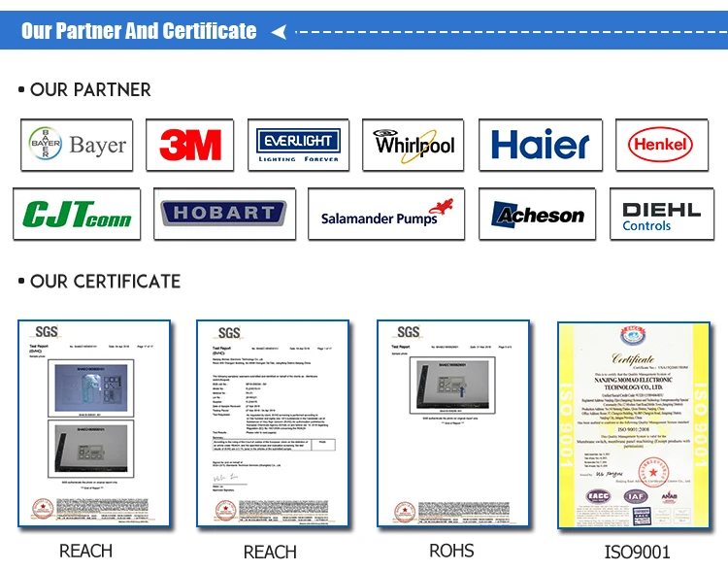Click the IAF badge on ISO certificate
Viewport: 728px width, 571px height.
click(636, 496)
